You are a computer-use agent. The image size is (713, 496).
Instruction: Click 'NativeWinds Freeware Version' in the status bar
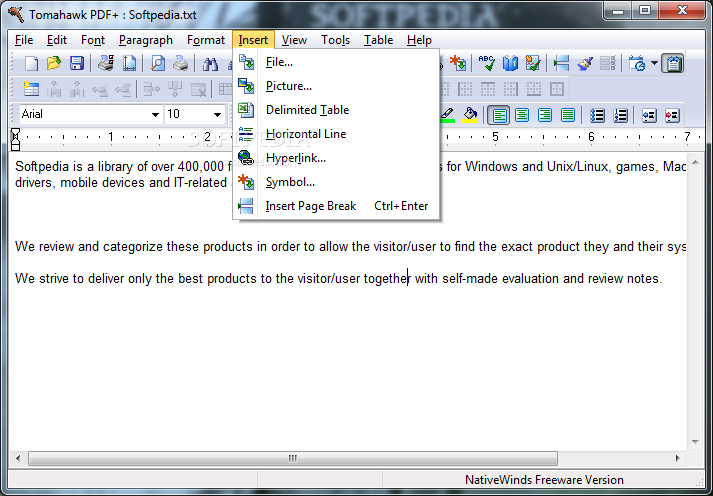544,480
